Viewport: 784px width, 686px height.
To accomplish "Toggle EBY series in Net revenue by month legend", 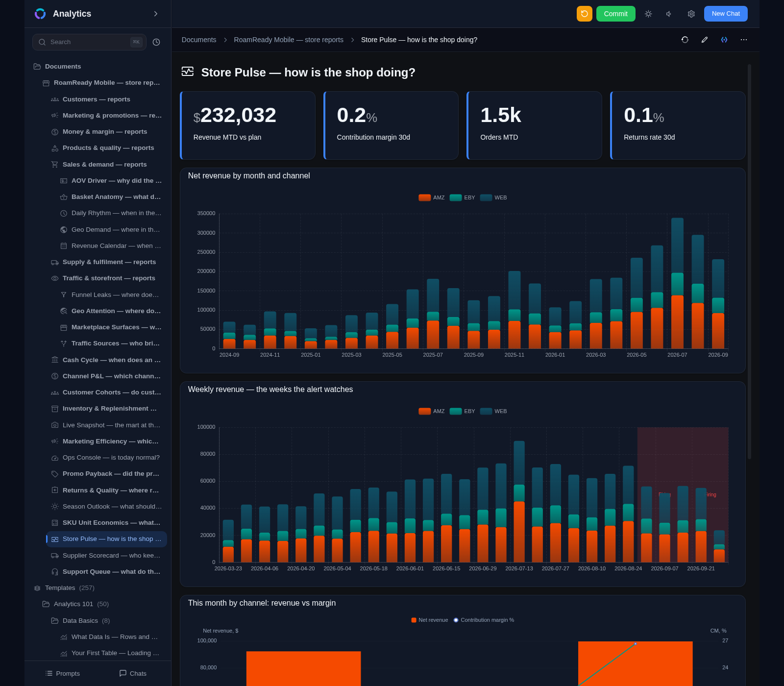I will point(463,197).
